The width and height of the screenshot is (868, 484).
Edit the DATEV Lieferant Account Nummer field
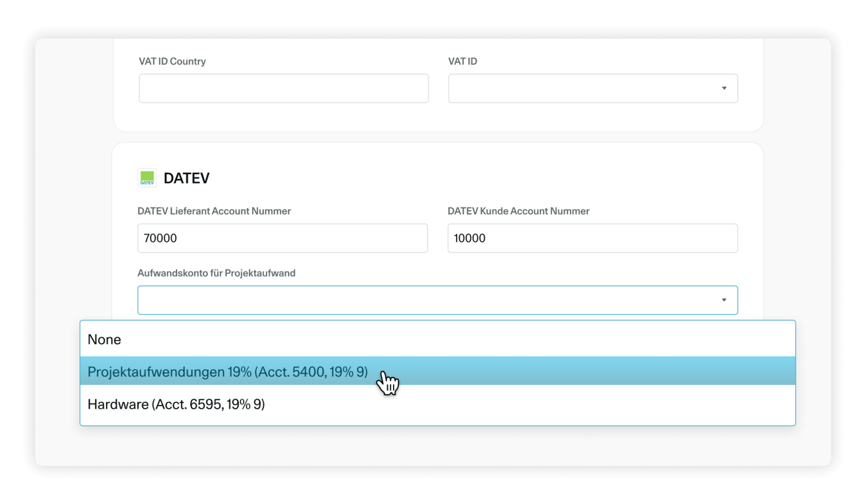(x=282, y=238)
